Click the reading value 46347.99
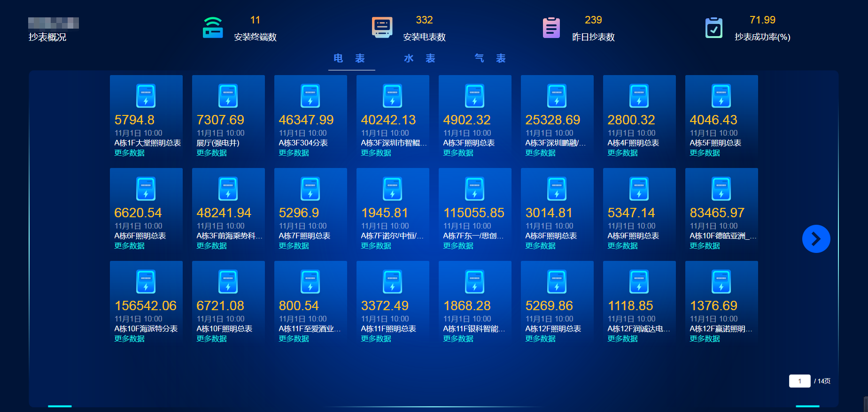The width and height of the screenshot is (868, 412). click(x=306, y=120)
